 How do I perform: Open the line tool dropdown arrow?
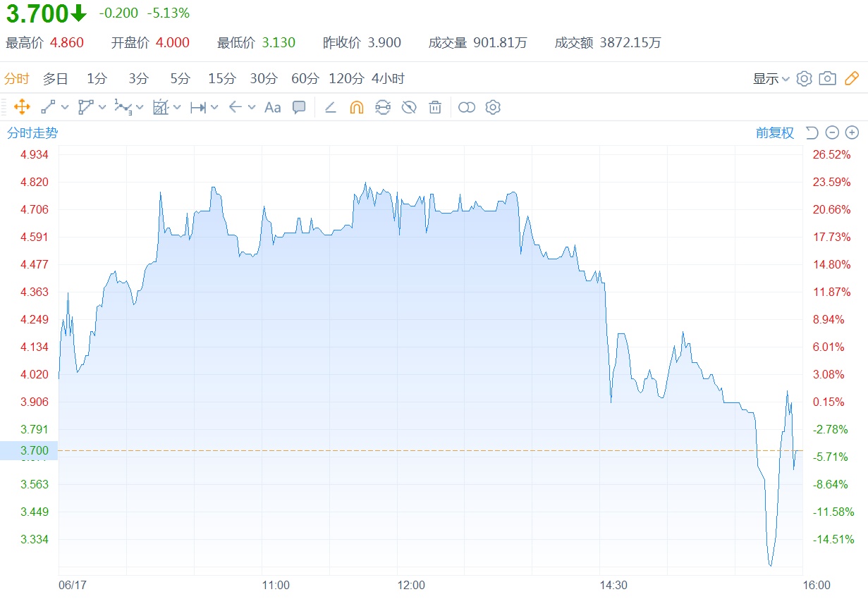coord(66,107)
